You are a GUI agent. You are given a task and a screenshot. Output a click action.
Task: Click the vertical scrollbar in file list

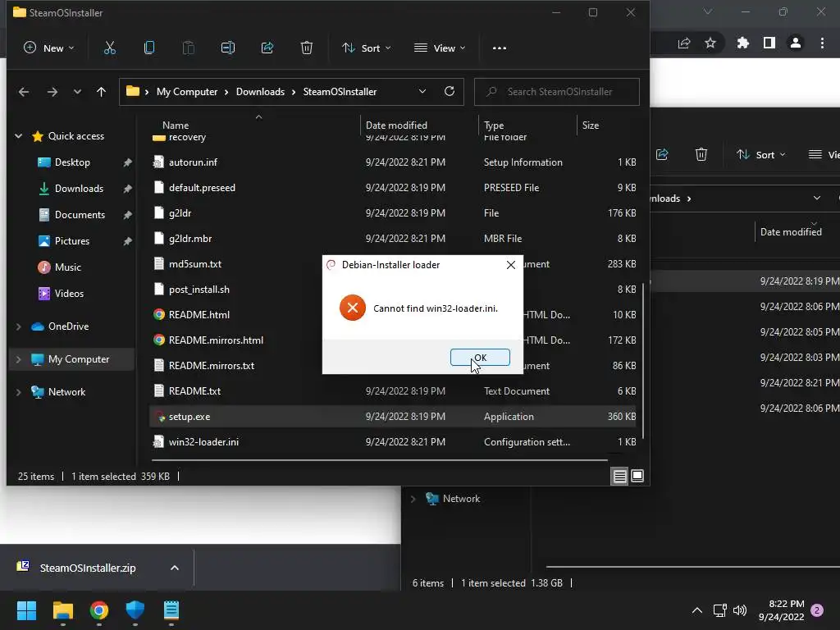(x=643, y=360)
